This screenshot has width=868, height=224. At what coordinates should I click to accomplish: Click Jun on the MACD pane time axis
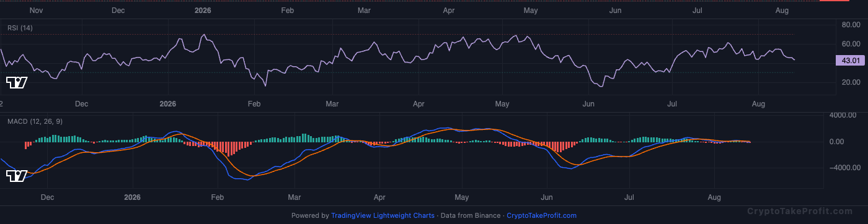pos(547,197)
